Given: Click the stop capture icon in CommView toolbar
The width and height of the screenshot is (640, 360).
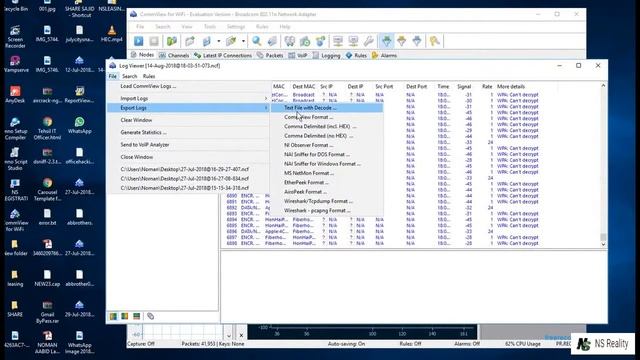Looking at the screenshot, I should coord(154,41).
